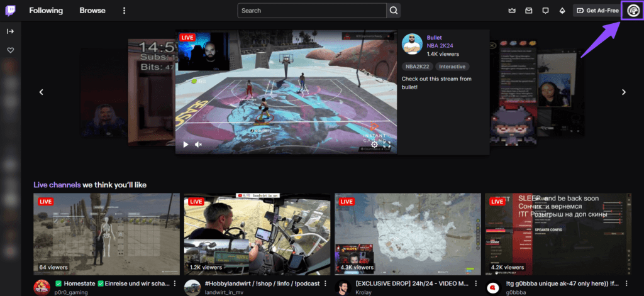Viewport: 644px width, 296px height.
Task: Open the user profile avatar menu
Action: [x=632, y=11]
